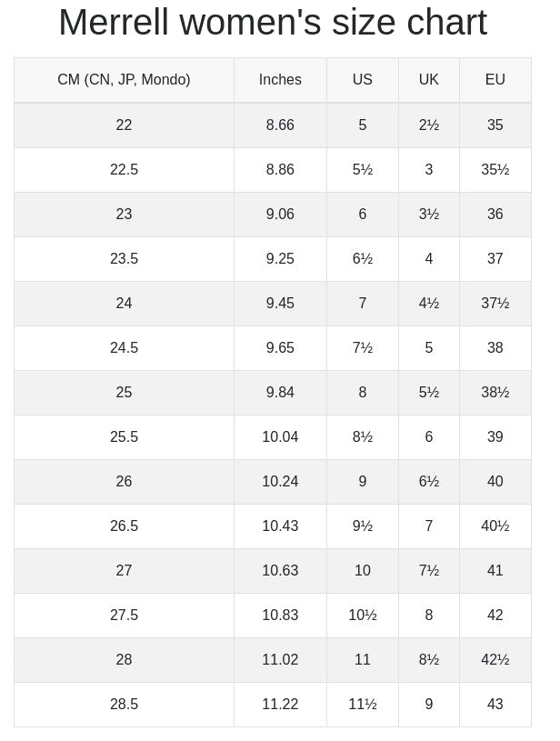Click the UK 7½ size cell
The height and width of the screenshot is (741, 560).
pyautogui.click(x=428, y=570)
